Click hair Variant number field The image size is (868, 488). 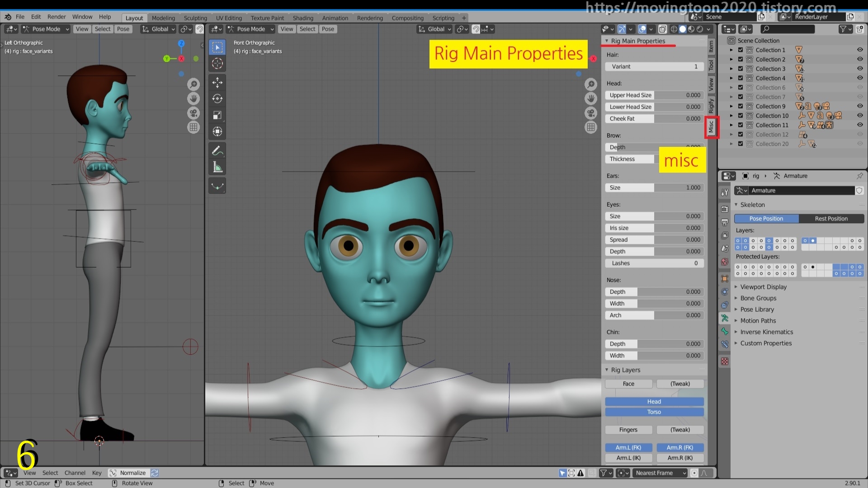[x=654, y=66]
